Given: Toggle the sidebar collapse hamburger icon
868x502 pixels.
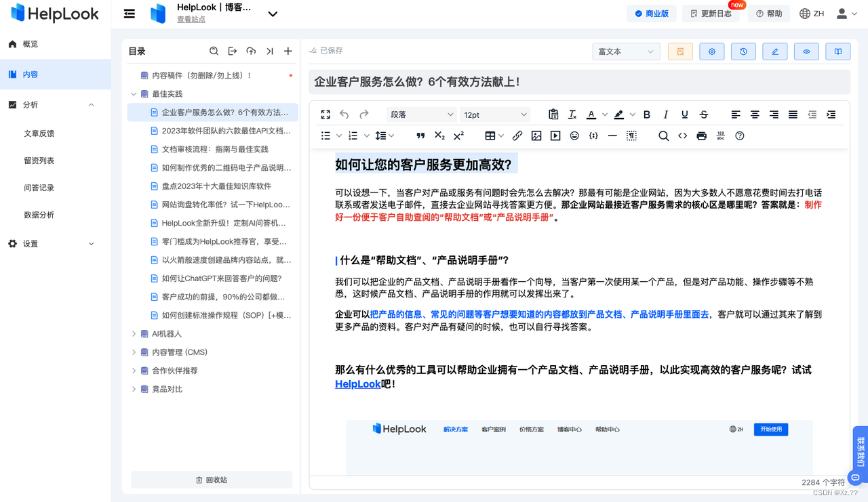Looking at the screenshot, I should point(130,14).
